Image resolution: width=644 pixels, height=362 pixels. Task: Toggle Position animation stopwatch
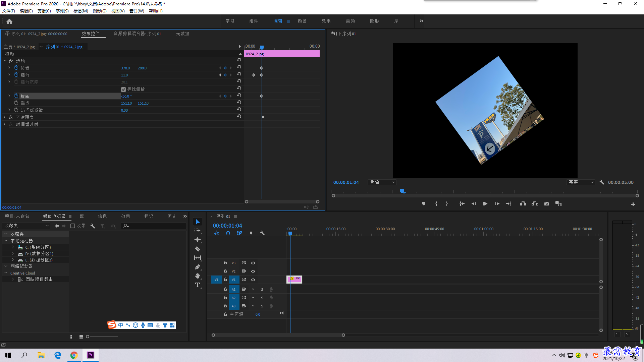click(x=16, y=68)
